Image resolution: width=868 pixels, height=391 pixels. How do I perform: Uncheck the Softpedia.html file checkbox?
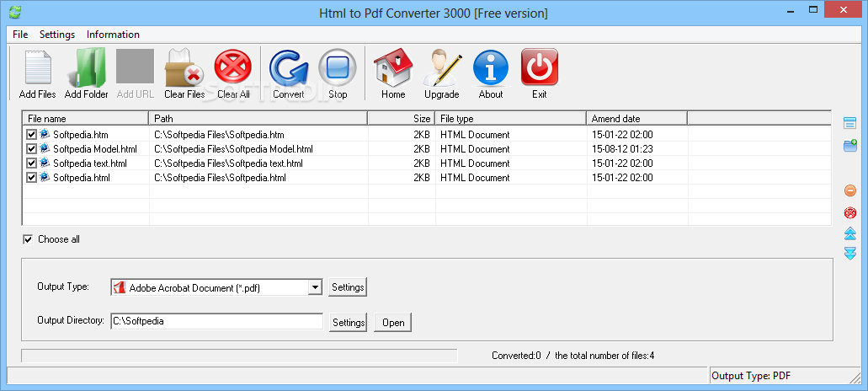pos(31,178)
